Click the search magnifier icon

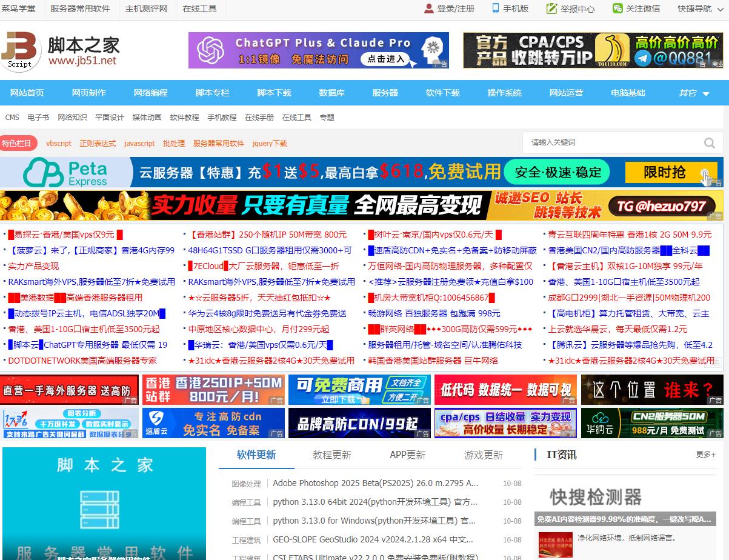point(709,143)
